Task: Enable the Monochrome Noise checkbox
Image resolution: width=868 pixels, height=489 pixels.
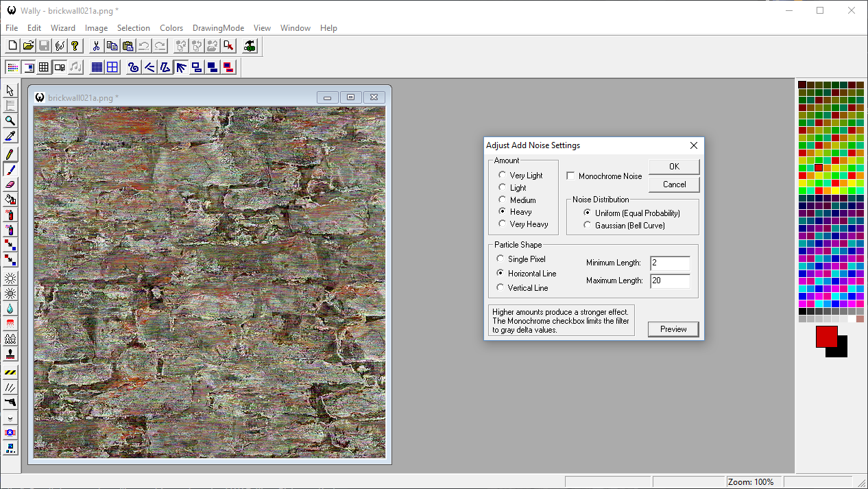Action: (x=570, y=176)
